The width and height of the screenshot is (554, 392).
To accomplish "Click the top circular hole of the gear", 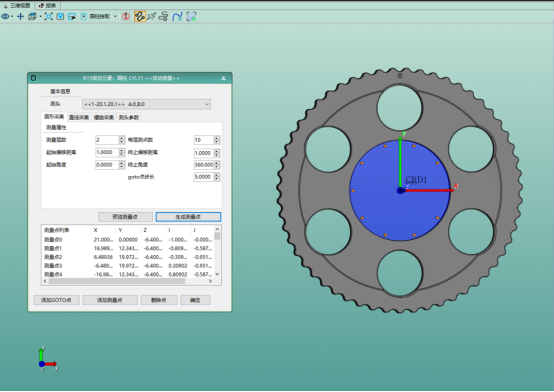I will tap(400, 108).
